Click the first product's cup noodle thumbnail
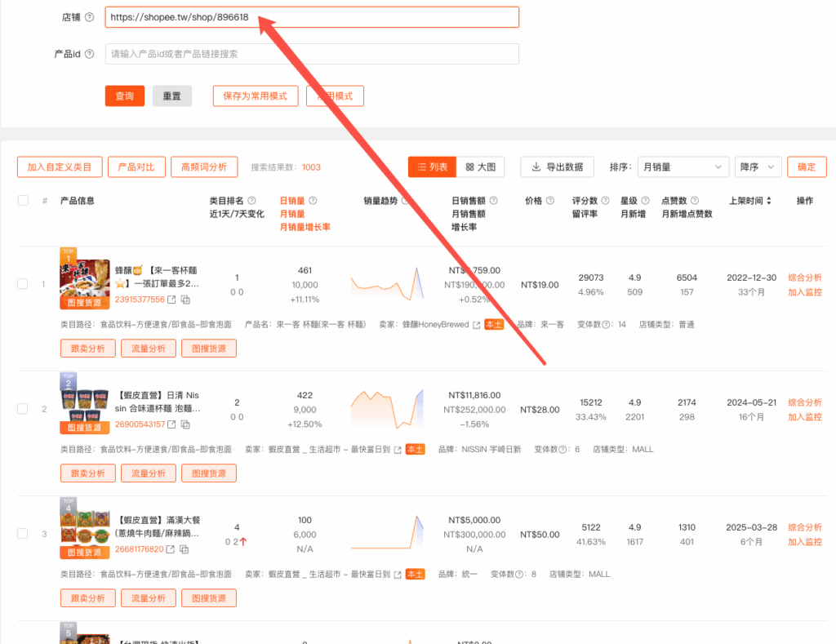 pyautogui.click(x=84, y=278)
